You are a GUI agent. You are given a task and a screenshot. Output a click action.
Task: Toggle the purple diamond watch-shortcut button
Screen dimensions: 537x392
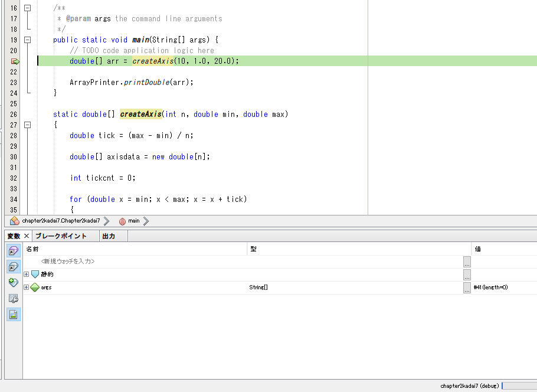(x=14, y=251)
